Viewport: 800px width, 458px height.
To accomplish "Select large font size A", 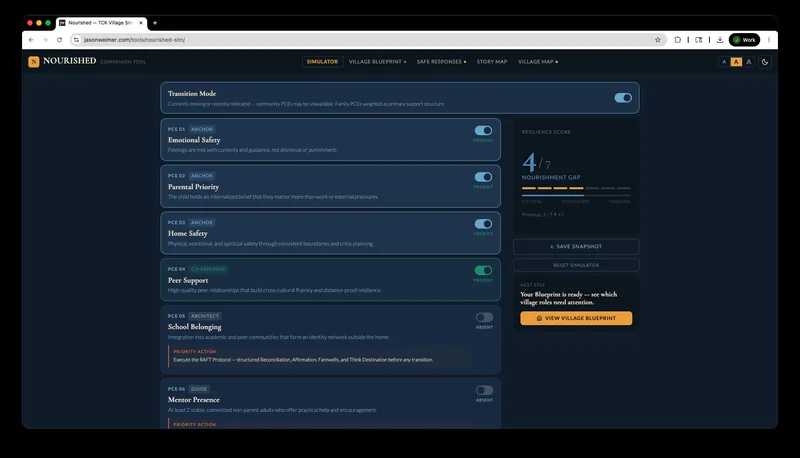I will [x=748, y=62].
